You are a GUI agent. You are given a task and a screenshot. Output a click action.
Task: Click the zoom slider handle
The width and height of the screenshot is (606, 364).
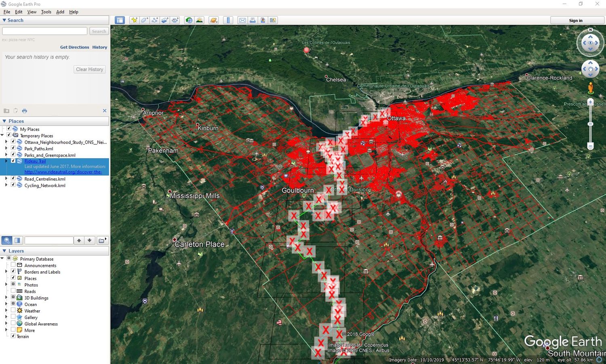590,124
